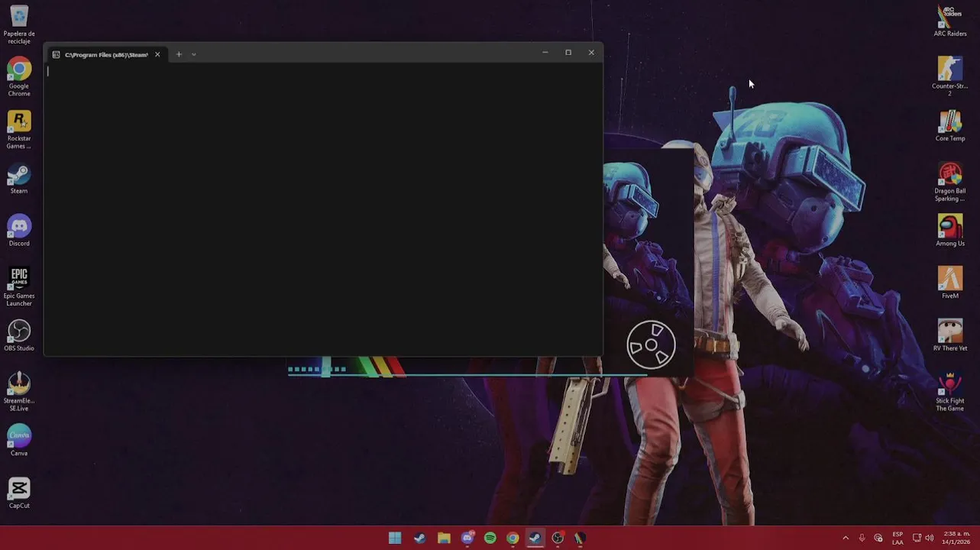Screen dimensions: 980x550
Task: Open the Windows Start menu
Action: click(395, 538)
